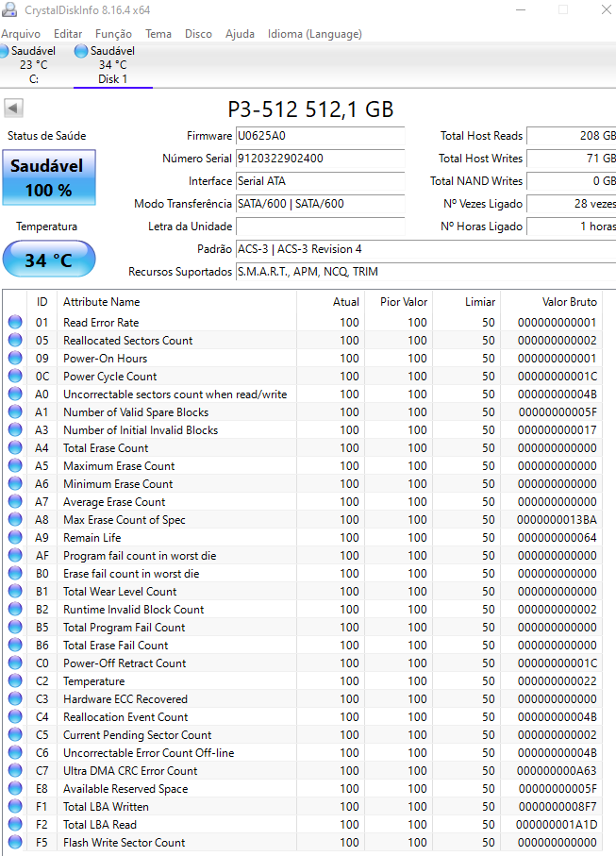Screen dimensions: 616x856
Task: Open the Tema menu
Action: (x=158, y=34)
